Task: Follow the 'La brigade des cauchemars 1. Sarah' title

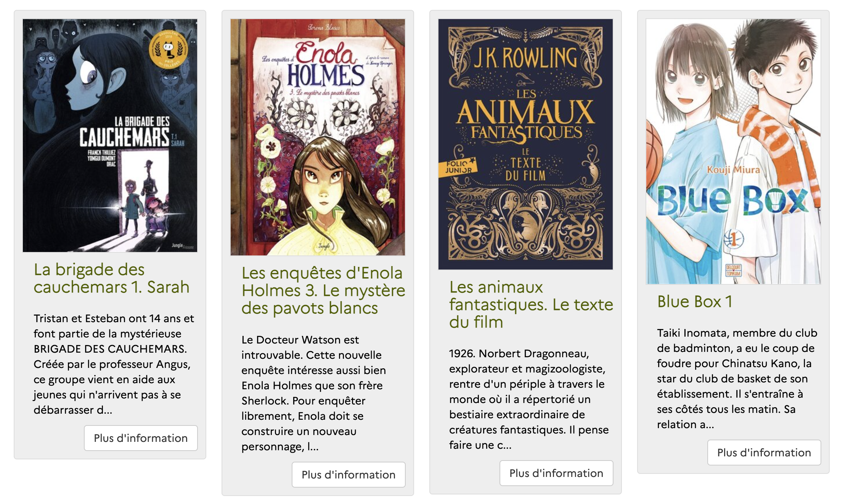Action: (111, 278)
